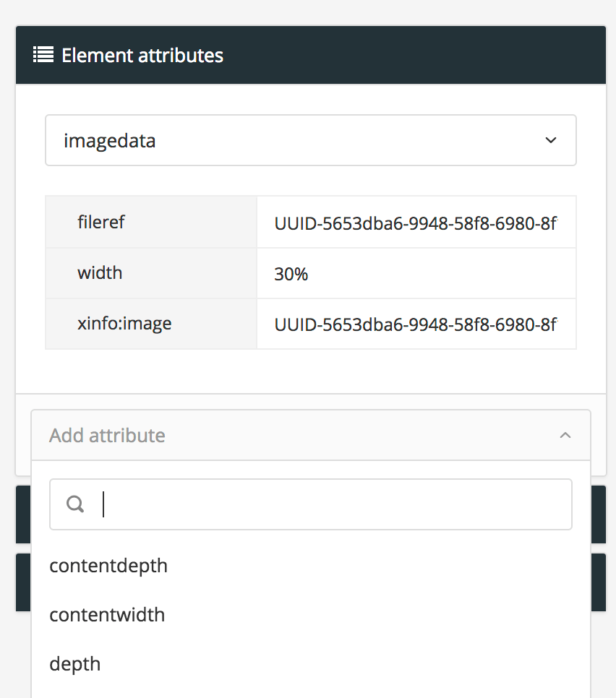Edit the fileref value field

[416, 223]
